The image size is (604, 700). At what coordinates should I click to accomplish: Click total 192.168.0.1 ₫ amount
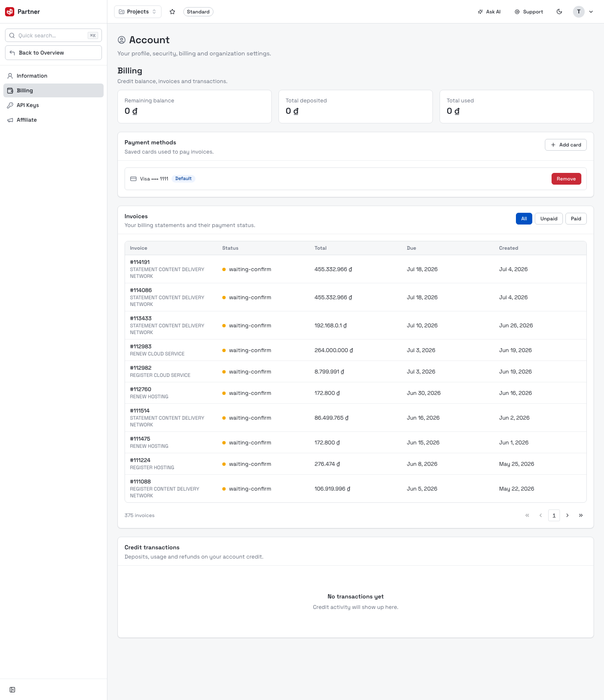(331, 325)
